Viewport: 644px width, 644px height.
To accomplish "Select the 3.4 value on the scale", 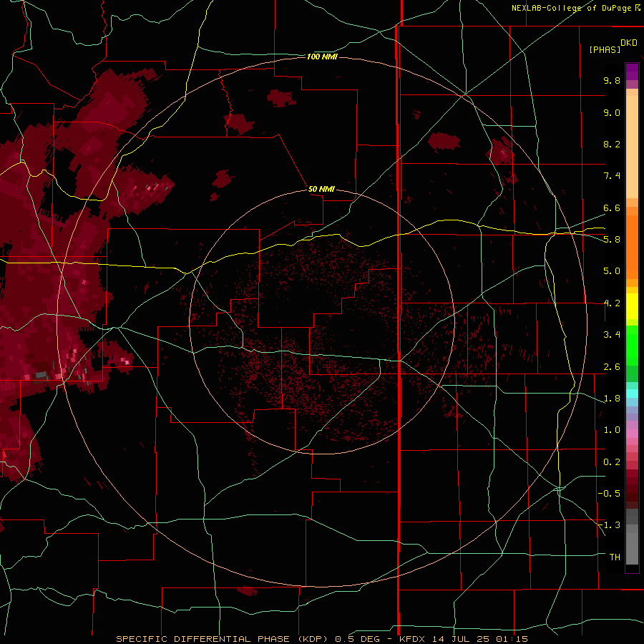I will [612, 335].
